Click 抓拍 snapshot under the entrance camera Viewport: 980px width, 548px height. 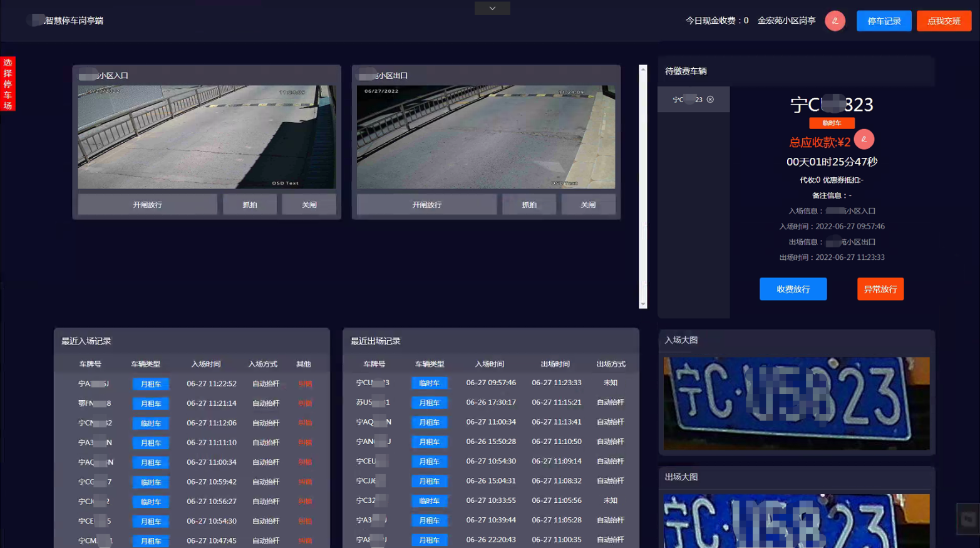[x=250, y=205]
